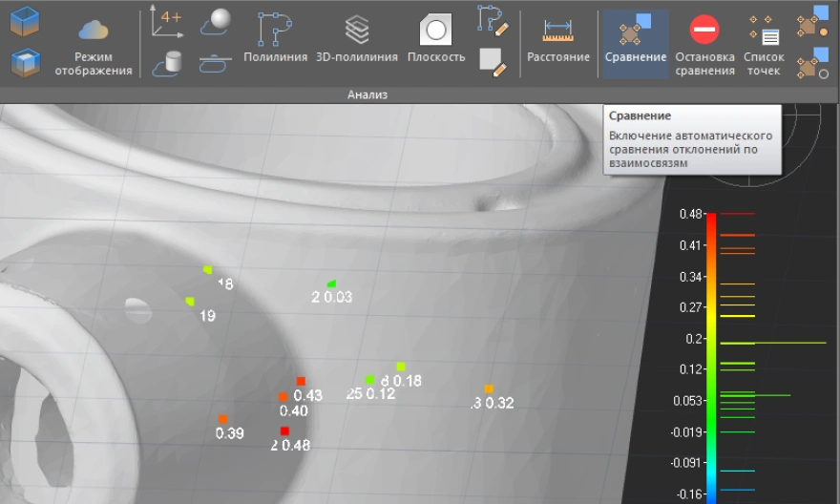Image resolution: width=840 pixels, height=504 pixels.
Task: Activate the Расстояние measure tool
Action: (558, 38)
